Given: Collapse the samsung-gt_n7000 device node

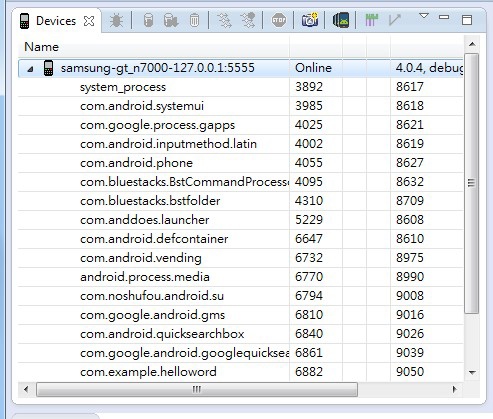Looking at the screenshot, I should pos(30,69).
